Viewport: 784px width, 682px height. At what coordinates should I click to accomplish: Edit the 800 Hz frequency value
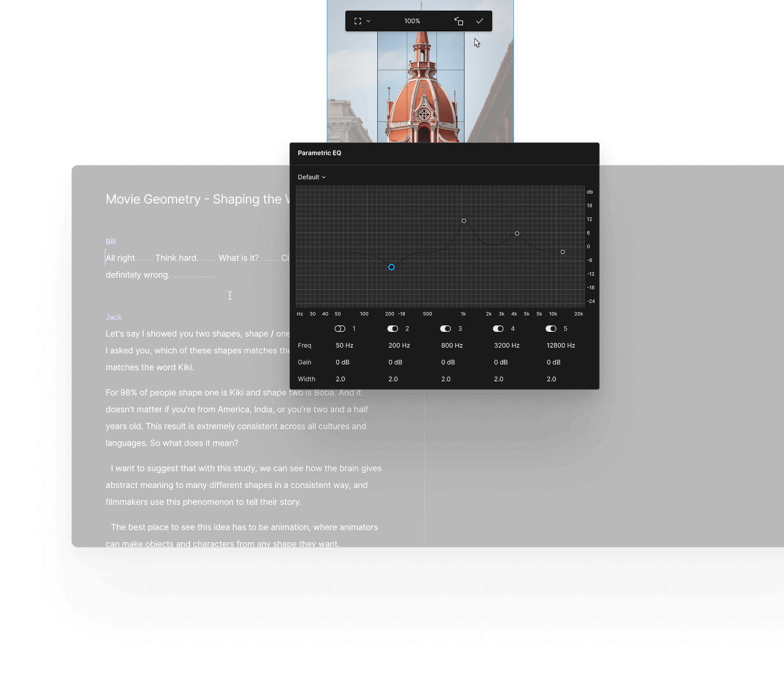[x=452, y=345]
